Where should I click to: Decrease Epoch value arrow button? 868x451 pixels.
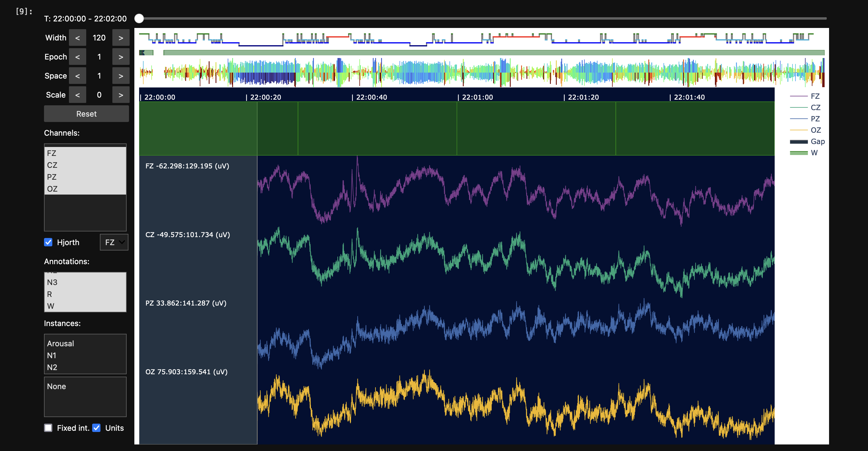78,57
